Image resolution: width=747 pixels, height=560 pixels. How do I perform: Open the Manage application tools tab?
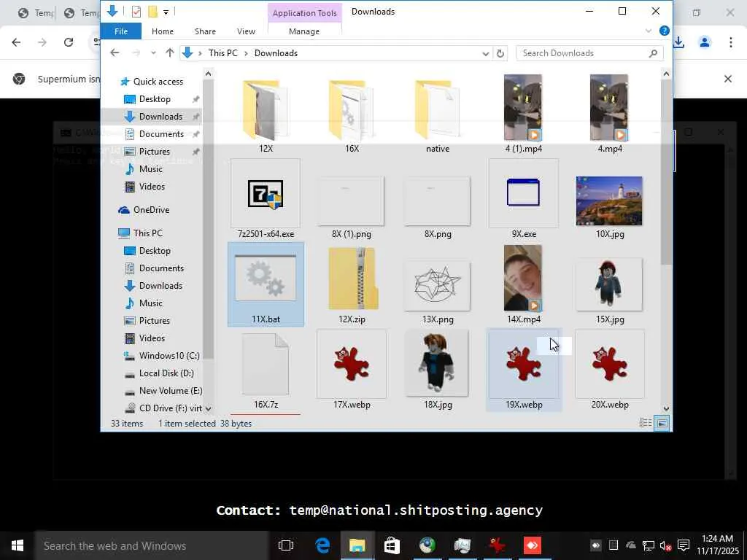pyautogui.click(x=304, y=31)
